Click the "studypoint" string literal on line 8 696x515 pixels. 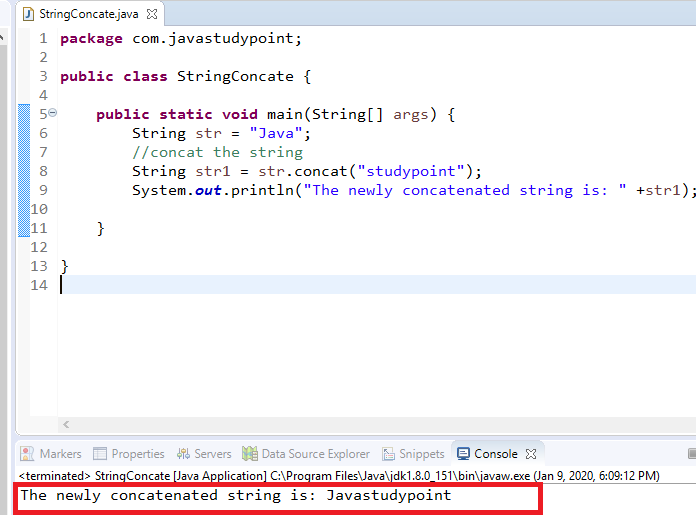pos(411,172)
